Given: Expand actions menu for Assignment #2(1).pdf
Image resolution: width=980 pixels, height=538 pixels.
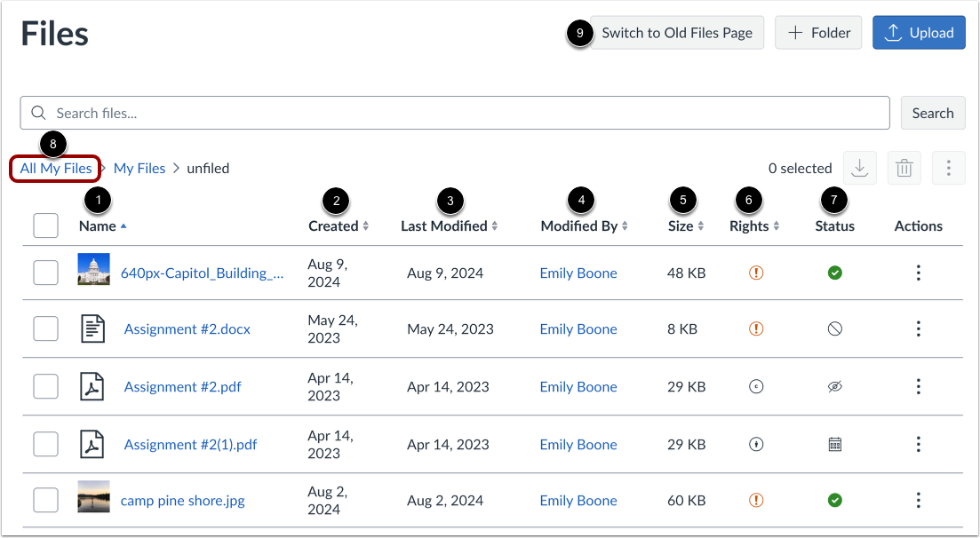Looking at the screenshot, I should [918, 445].
